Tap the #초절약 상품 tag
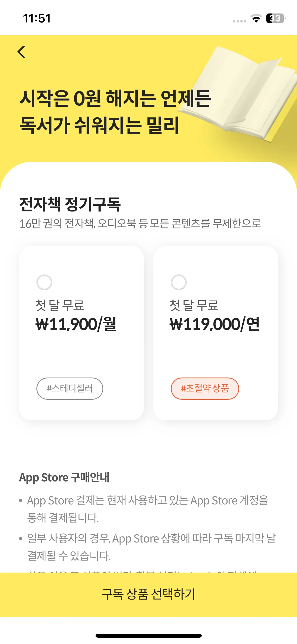297x644 pixels. tap(205, 388)
